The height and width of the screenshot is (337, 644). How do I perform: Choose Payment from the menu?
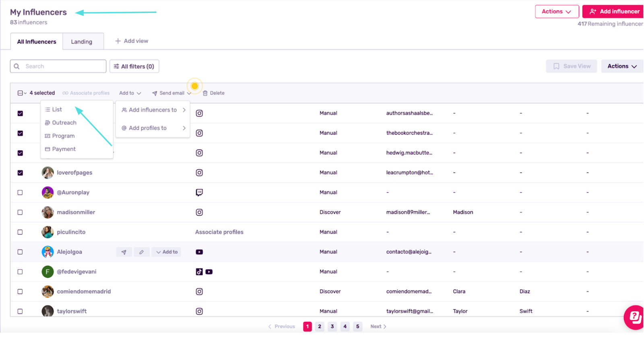tap(60, 149)
